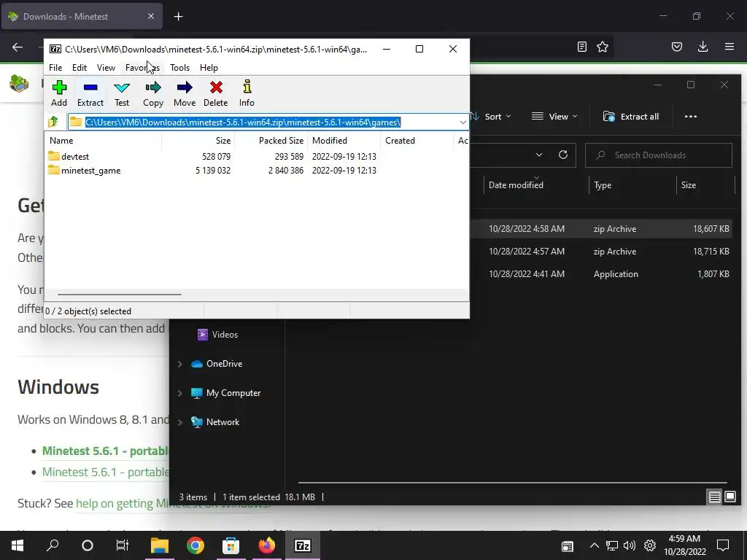This screenshot has width=747, height=560.
Task: Run the Test tool in 7-Zip
Action: click(x=122, y=94)
